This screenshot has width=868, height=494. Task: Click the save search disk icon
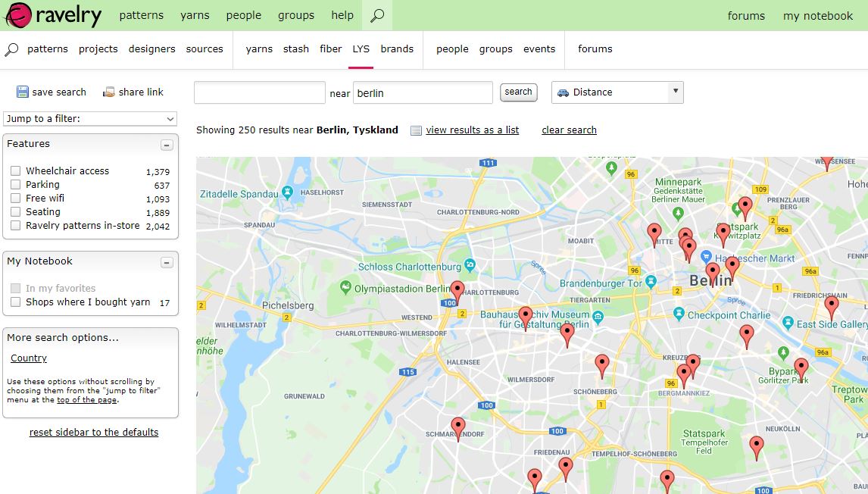tap(22, 92)
